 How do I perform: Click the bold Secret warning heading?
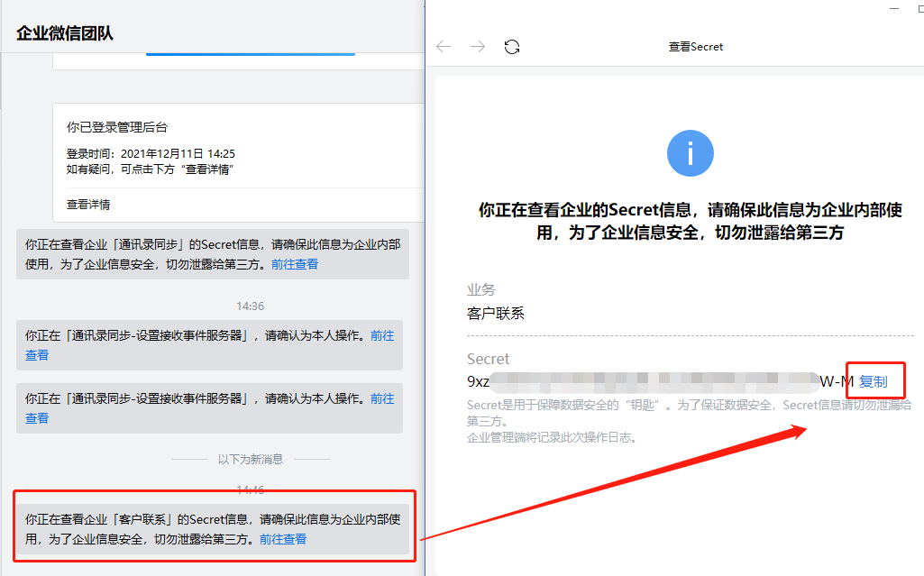[690, 221]
